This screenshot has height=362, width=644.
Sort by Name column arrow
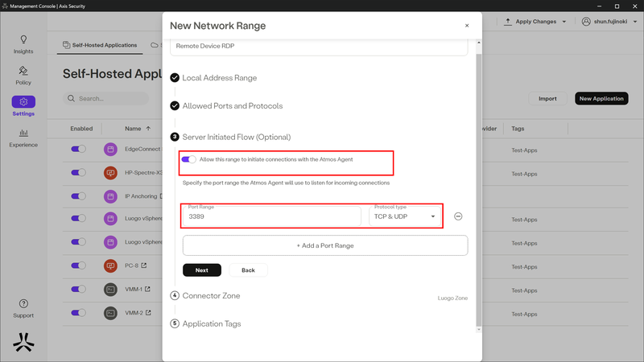(x=148, y=129)
